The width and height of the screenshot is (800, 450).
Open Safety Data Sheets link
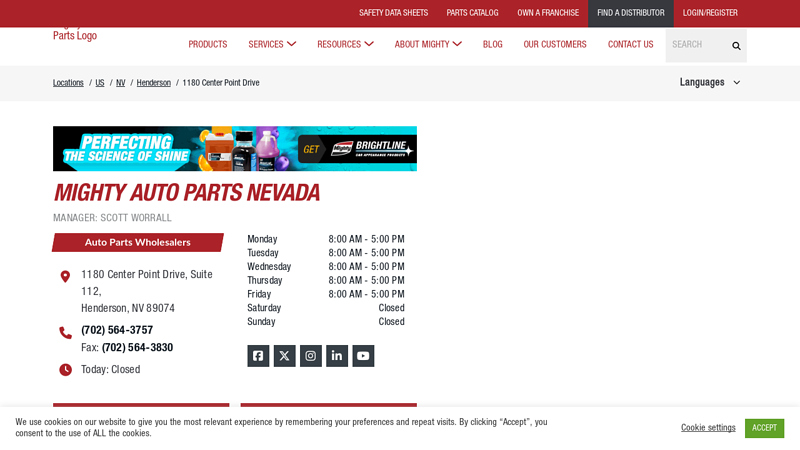[x=393, y=13]
